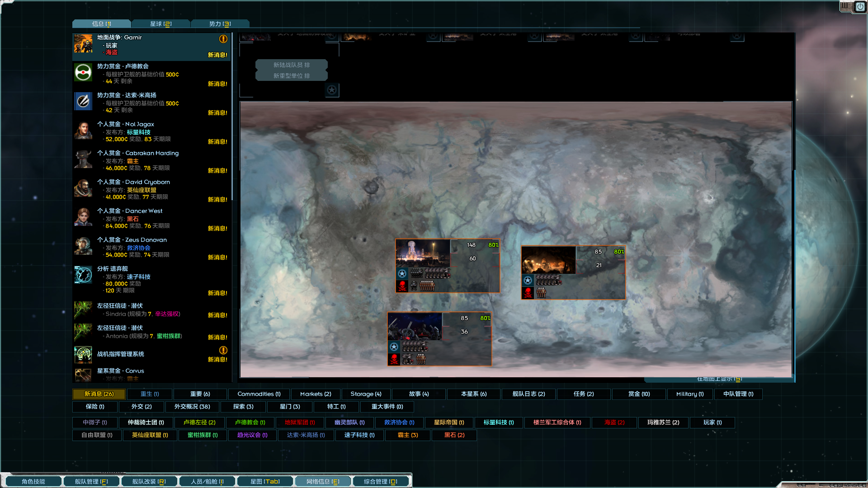868x488 pixels.
Task: Toggle the 赏金 (10) filter tag
Action: (x=639, y=394)
